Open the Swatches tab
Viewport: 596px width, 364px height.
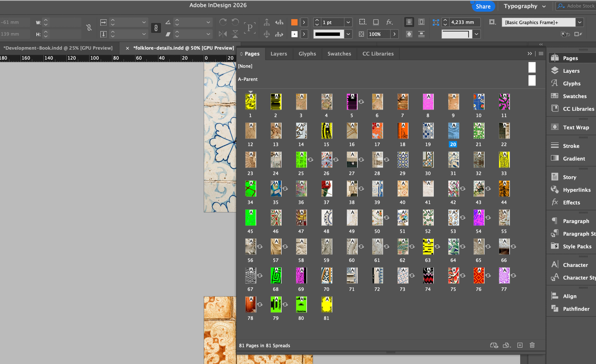click(339, 54)
